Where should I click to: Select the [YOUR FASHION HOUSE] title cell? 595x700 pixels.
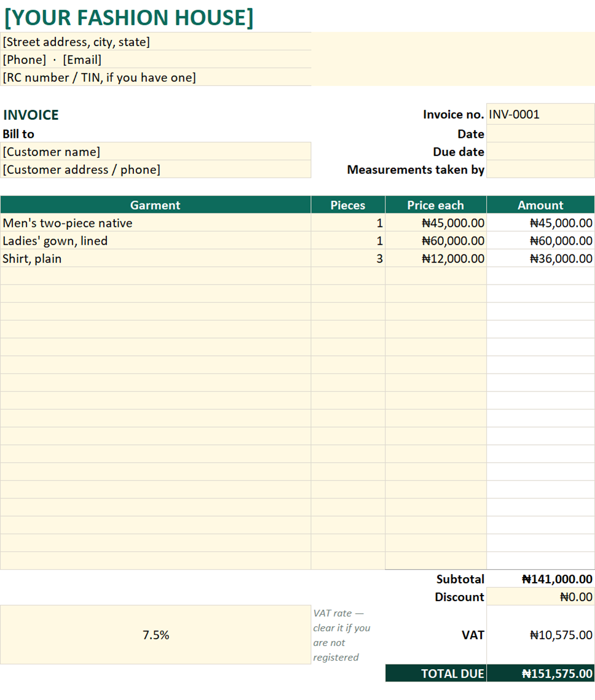pos(129,17)
